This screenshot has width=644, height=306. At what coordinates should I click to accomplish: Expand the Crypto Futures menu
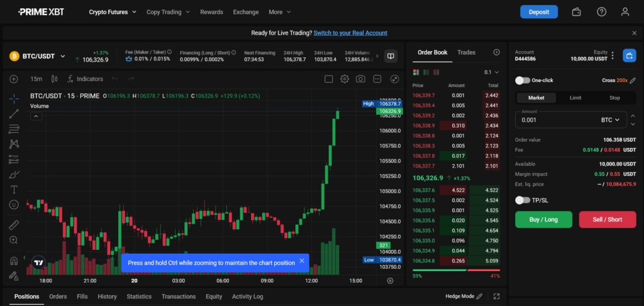pyautogui.click(x=113, y=12)
